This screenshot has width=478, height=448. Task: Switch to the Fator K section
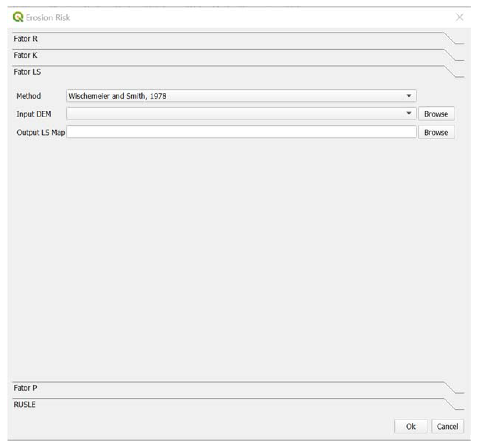25,55
